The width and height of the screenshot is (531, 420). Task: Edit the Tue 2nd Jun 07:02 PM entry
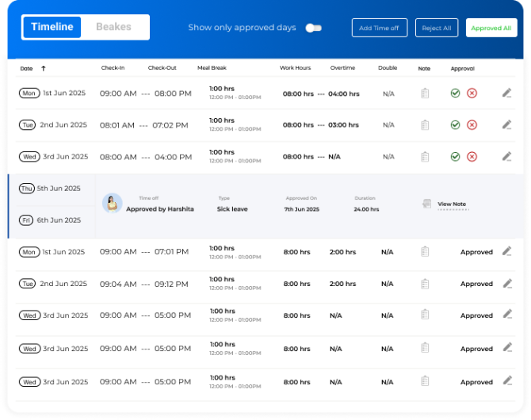(x=507, y=124)
